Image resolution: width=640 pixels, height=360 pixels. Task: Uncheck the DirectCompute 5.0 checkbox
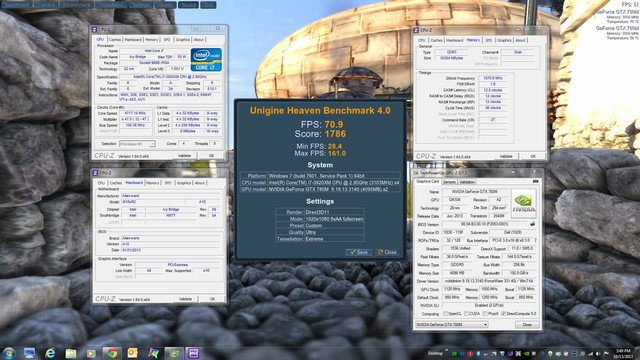click(x=504, y=313)
